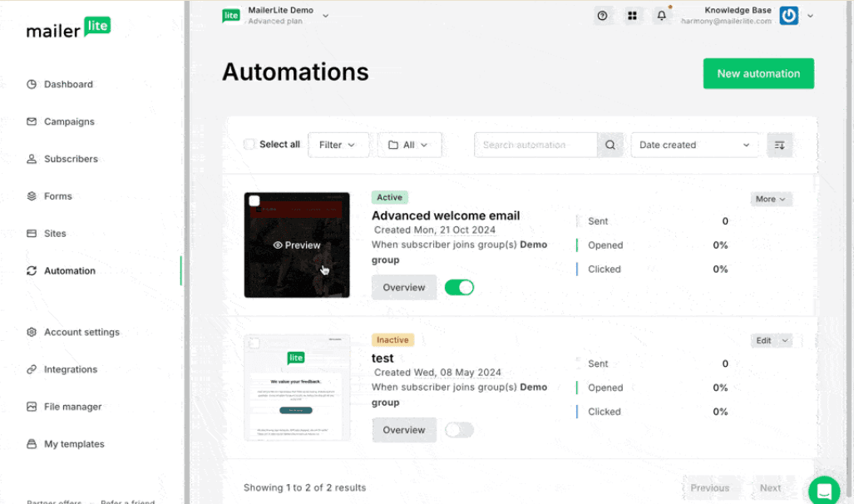Open the Advanced welcome email title

(446, 215)
